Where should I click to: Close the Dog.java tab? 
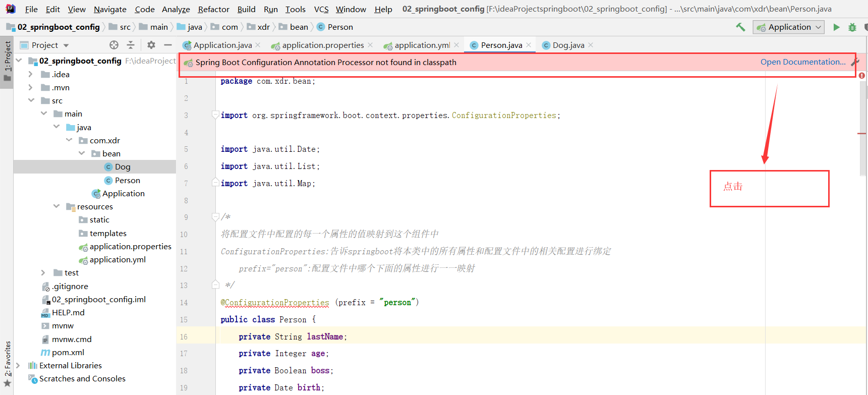coord(591,45)
